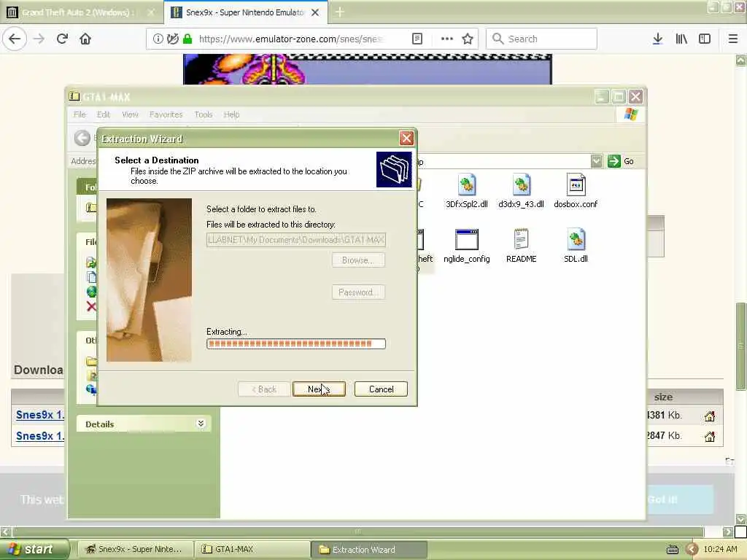
Task: Switch to GTA1-MAX taskbar item
Action: coord(252,550)
